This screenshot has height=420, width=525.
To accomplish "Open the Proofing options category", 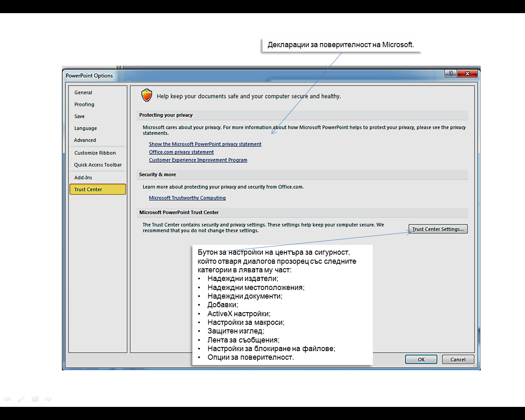I will pyautogui.click(x=98, y=105).
